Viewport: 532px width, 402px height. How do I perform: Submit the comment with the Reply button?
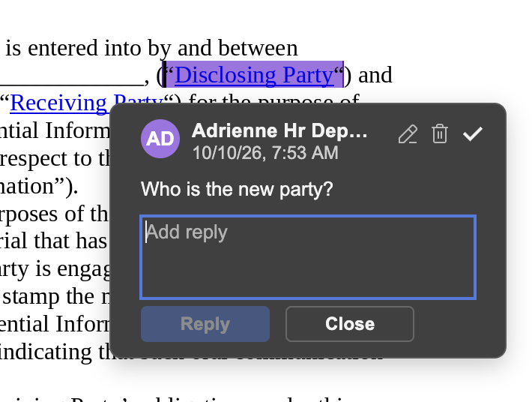205,324
